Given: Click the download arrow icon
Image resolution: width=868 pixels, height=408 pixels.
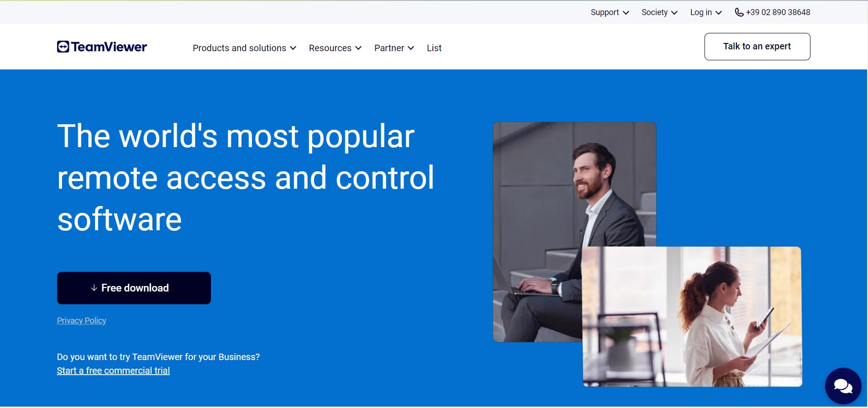Looking at the screenshot, I should (x=94, y=288).
